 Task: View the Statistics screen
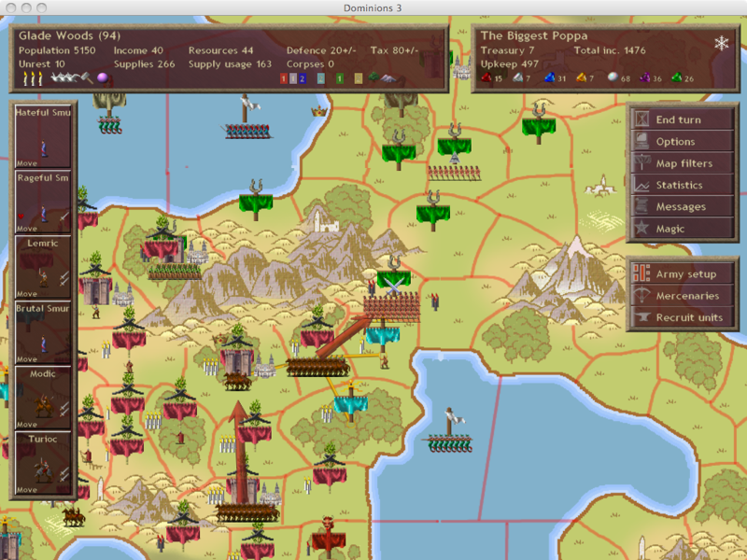click(x=683, y=185)
